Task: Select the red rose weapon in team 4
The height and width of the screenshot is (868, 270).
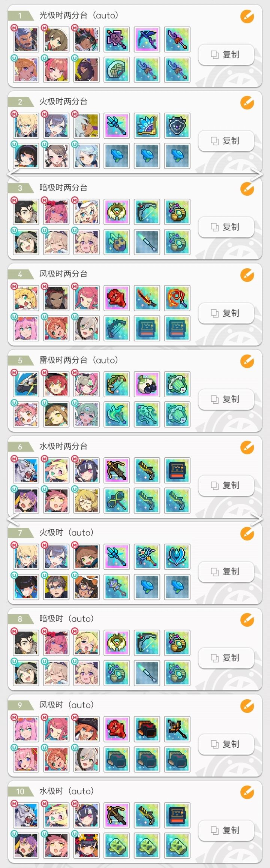Action: [117, 298]
